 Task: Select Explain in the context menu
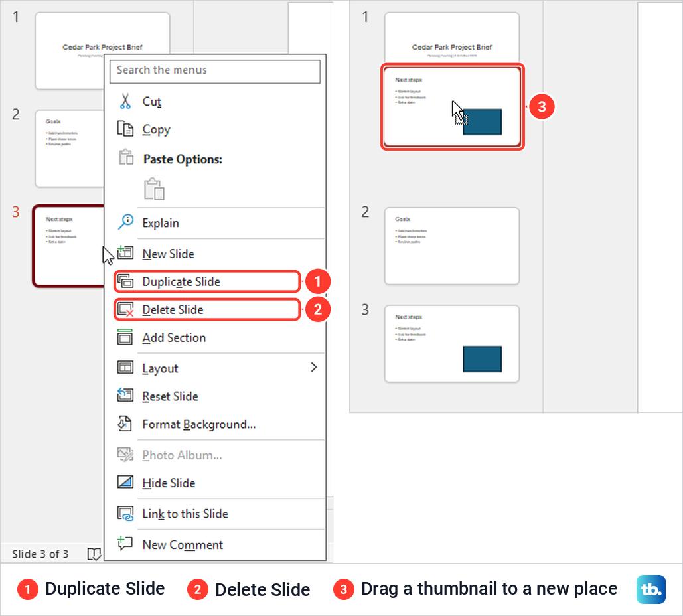216,222
